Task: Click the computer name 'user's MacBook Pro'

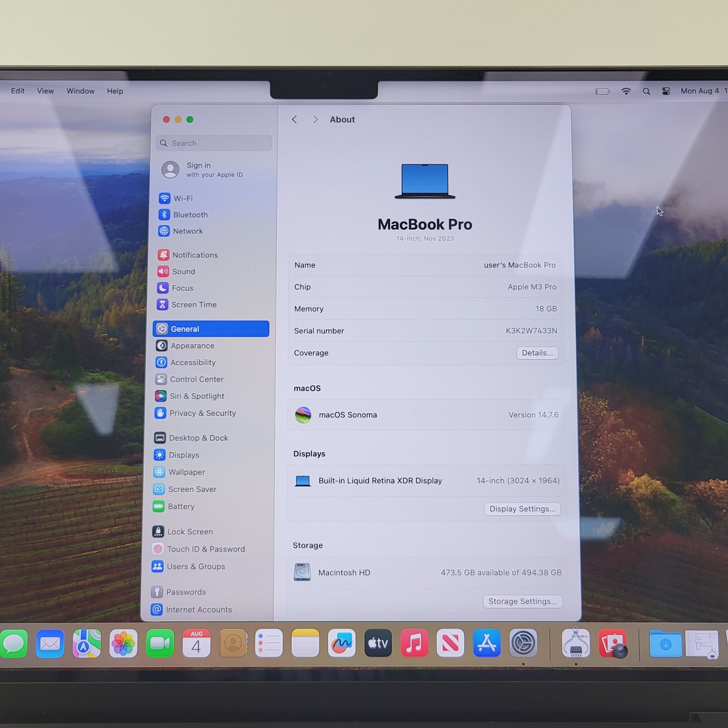Action: 519,265
